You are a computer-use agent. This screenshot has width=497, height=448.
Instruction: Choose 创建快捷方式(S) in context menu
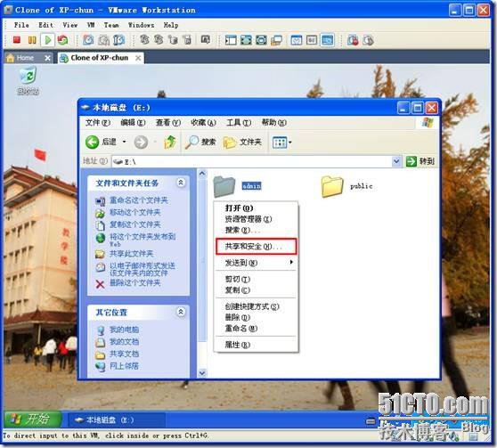(x=256, y=306)
